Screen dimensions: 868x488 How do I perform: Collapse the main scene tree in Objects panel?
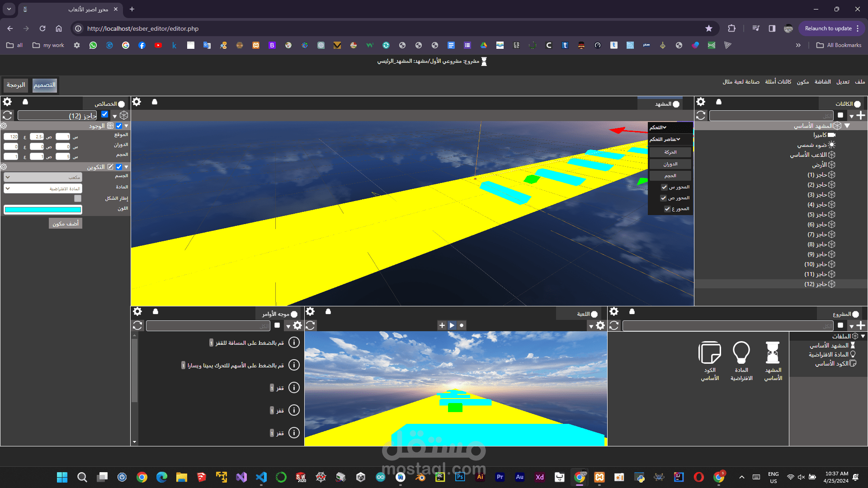coord(847,126)
